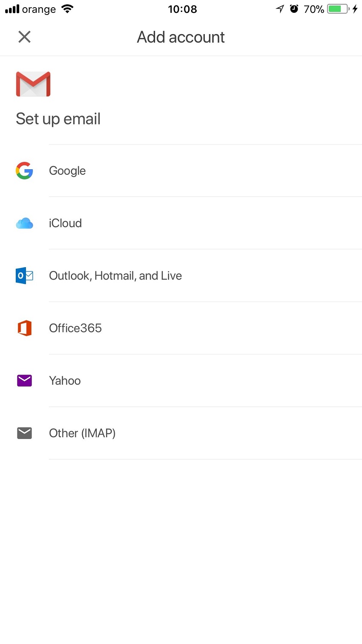Tap the alarm clock status icon
The height and width of the screenshot is (644, 362).
click(x=294, y=9)
